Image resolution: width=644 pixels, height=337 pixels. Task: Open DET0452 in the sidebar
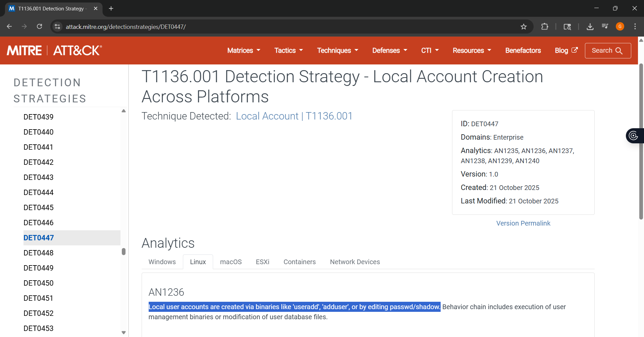39,313
